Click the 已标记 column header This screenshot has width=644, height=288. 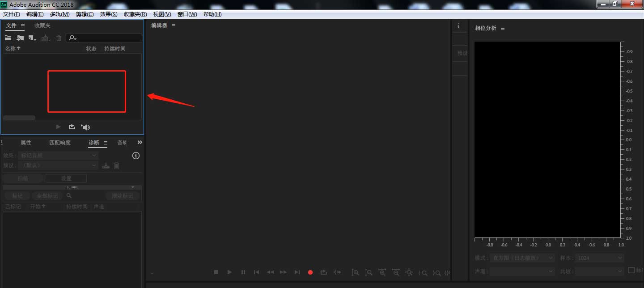point(13,207)
